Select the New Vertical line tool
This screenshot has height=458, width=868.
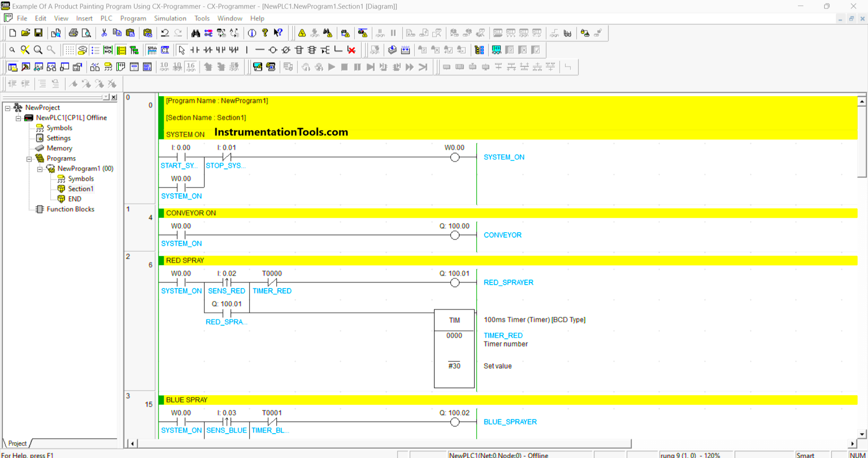point(246,50)
